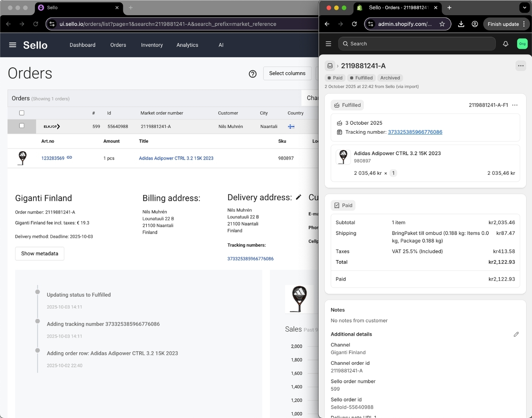
Task: Click the Select columns button
Action: [287, 73]
